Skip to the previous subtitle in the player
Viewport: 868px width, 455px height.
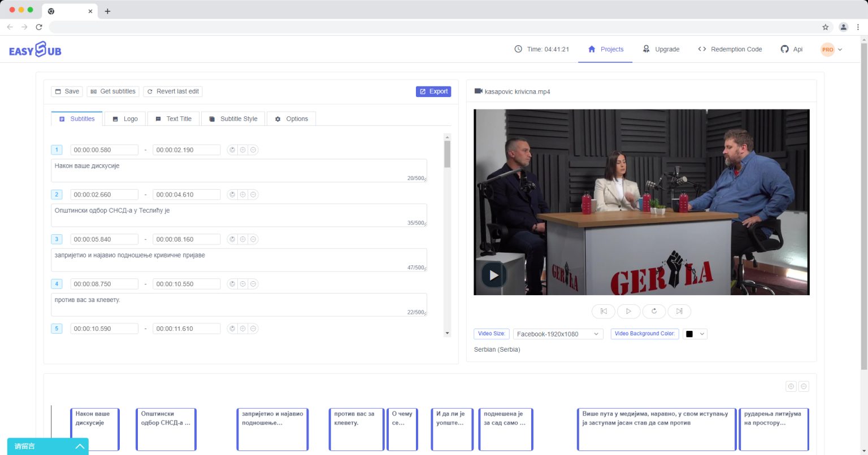coord(603,311)
